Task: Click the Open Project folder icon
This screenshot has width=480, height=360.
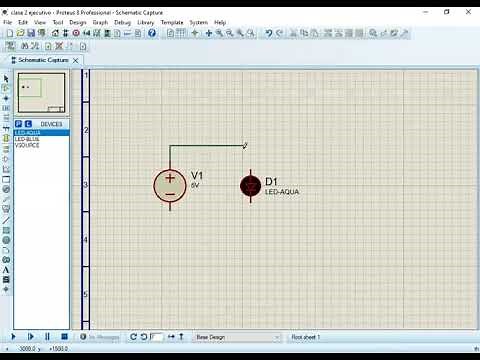Action: pos(20,33)
